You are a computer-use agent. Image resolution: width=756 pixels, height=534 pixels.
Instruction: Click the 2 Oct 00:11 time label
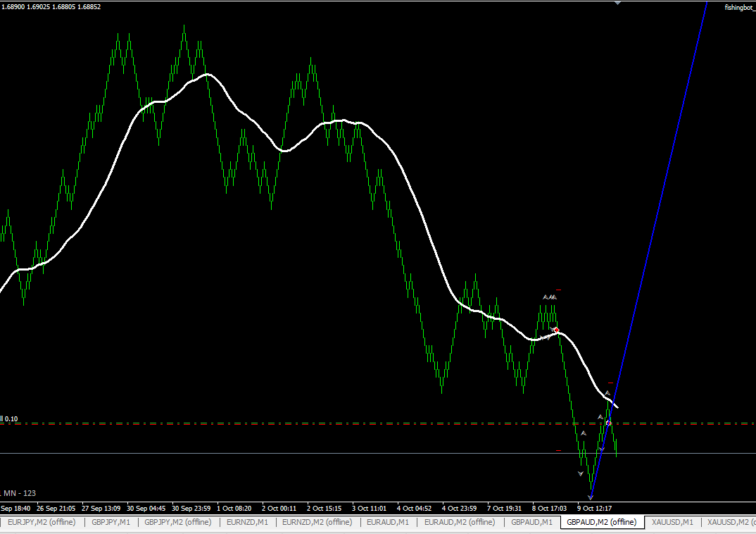(x=279, y=508)
